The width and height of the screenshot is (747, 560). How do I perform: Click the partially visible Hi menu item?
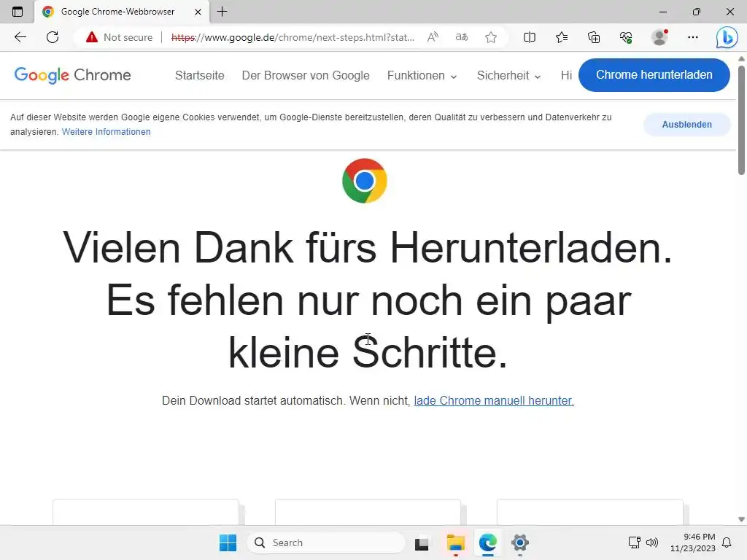(566, 75)
